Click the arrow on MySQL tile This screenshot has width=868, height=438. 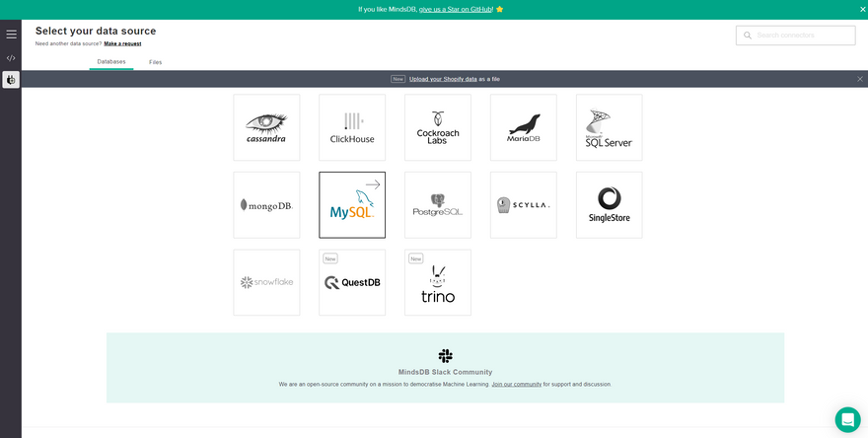[x=373, y=184]
